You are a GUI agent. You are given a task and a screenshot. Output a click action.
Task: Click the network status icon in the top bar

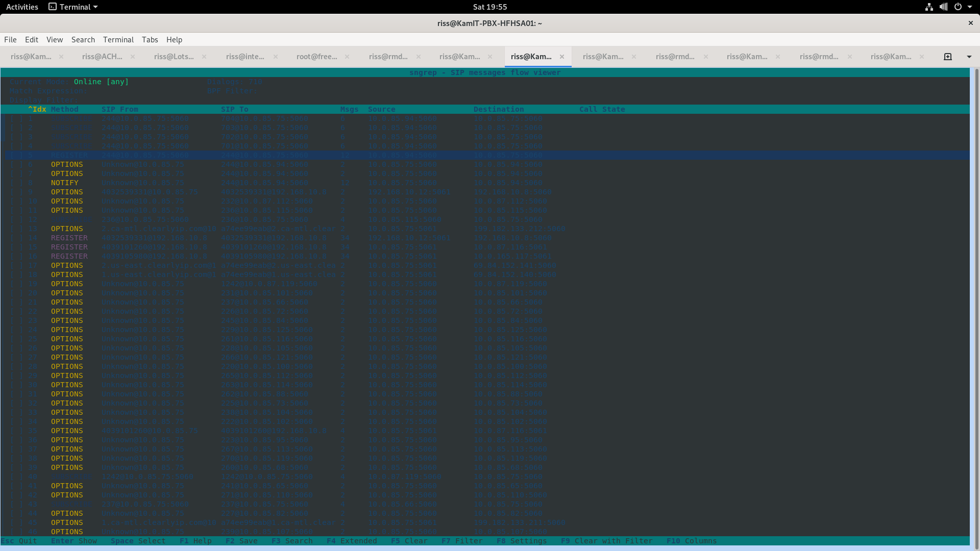click(x=929, y=7)
